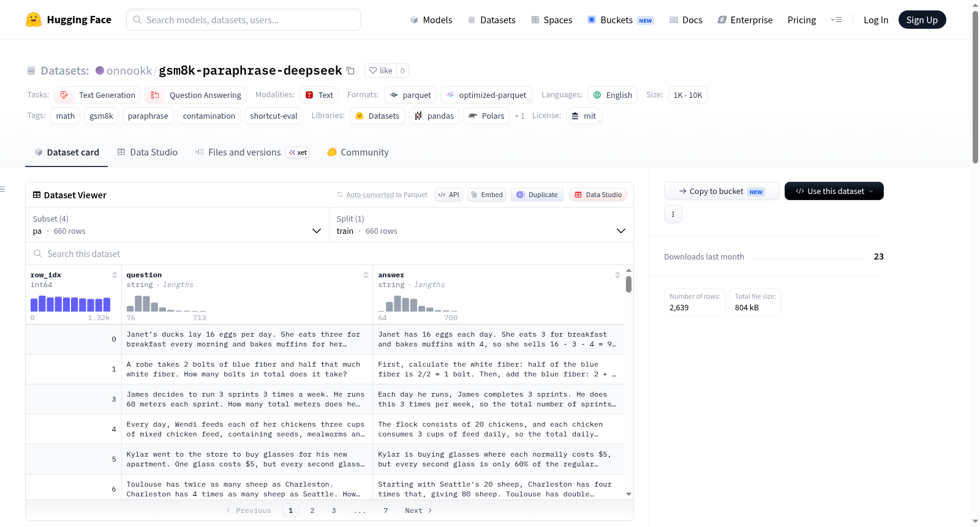Click the onnookk avatar icon

point(100,70)
